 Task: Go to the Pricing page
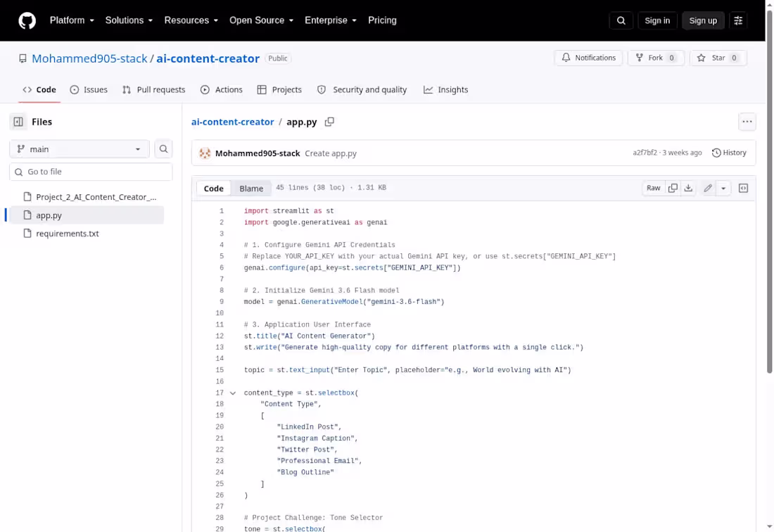pyautogui.click(x=382, y=20)
